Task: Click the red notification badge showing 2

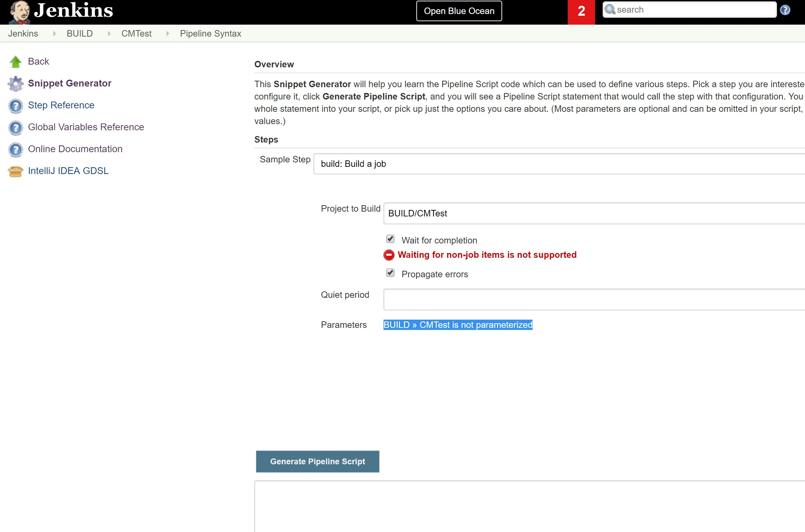Action: pyautogui.click(x=581, y=12)
